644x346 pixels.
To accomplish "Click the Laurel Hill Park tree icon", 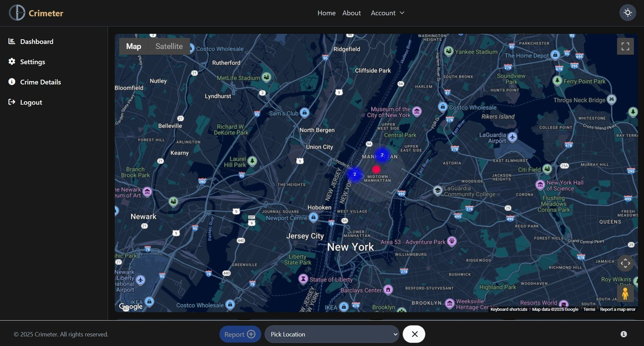I will pyautogui.click(x=253, y=161).
